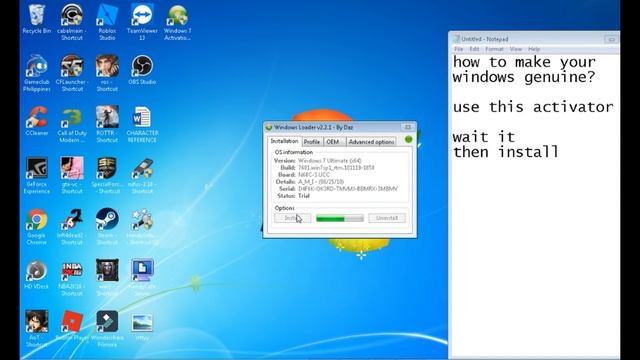Viewport: 640px width, 360px height.
Task: Open the ros shortcut desktop icon
Action: (107, 67)
